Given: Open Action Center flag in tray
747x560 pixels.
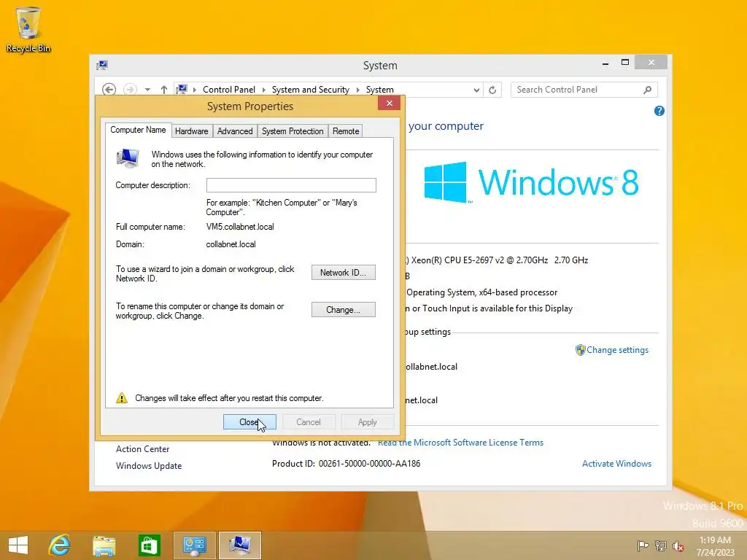Looking at the screenshot, I should (643, 545).
